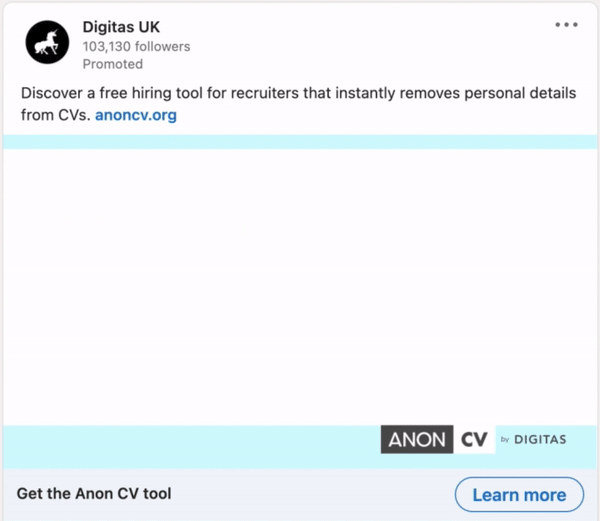The width and height of the screenshot is (600, 521).
Task: Click the 103,130 followers count
Action: pos(136,46)
